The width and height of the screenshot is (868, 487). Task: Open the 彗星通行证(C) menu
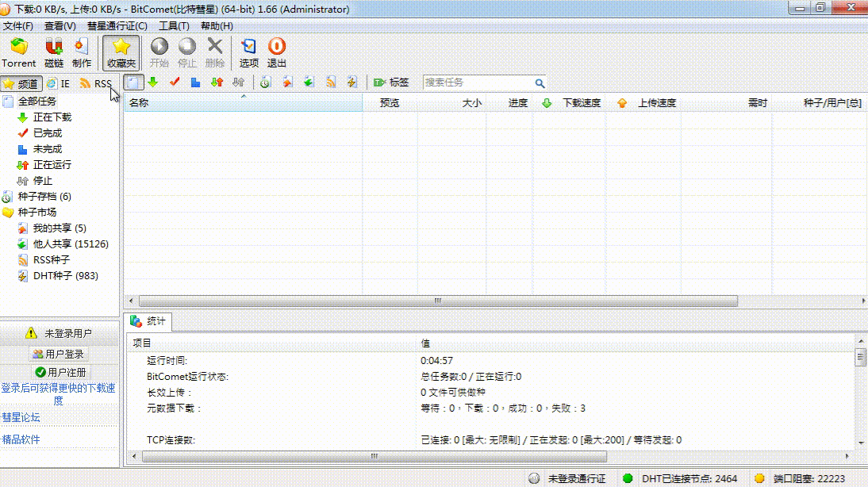click(x=117, y=26)
